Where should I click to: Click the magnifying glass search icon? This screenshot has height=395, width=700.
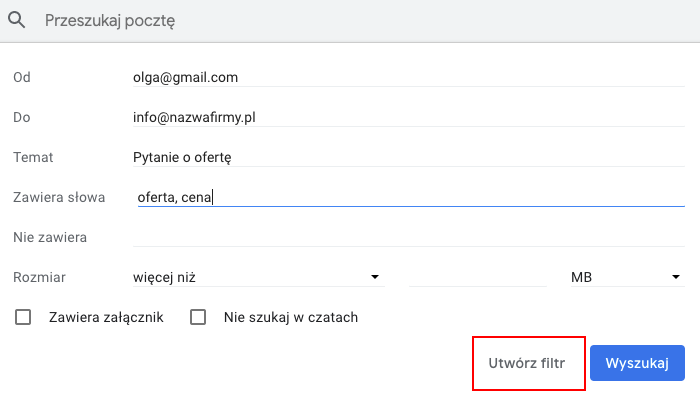(17, 20)
